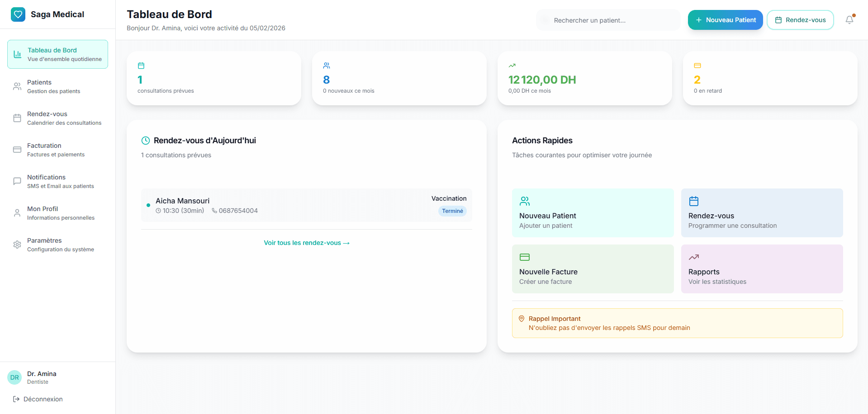Click Voir tous les rendez-vous link
868x414 pixels.
[x=306, y=243]
